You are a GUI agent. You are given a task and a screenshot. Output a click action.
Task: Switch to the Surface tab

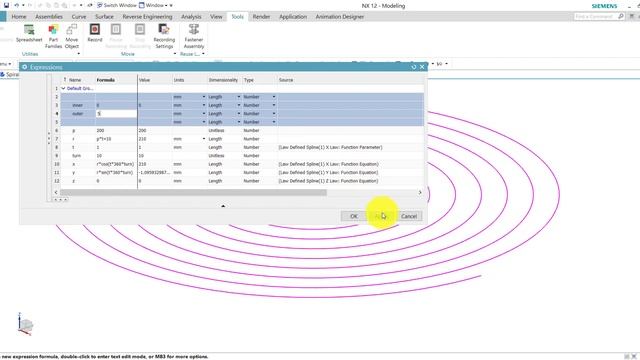pyautogui.click(x=104, y=17)
